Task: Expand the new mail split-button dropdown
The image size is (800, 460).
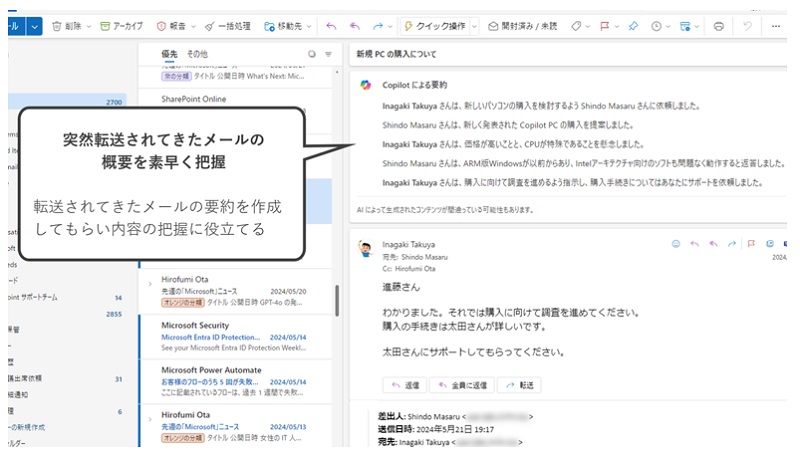Action: [34, 26]
